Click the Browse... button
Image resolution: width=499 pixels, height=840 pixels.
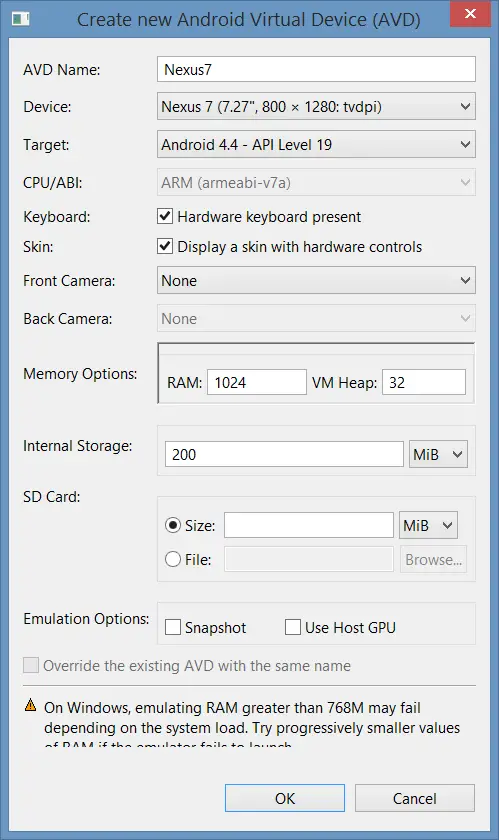pos(434,559)
